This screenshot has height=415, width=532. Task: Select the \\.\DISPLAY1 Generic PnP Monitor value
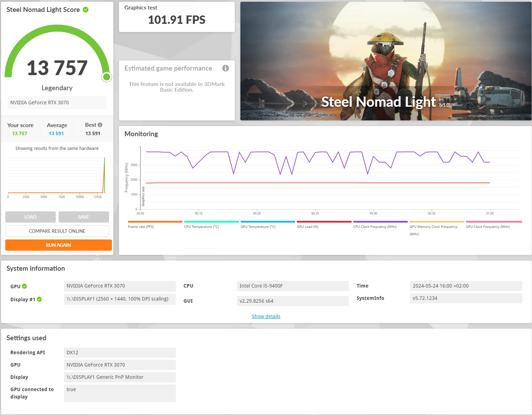(120, 377)
